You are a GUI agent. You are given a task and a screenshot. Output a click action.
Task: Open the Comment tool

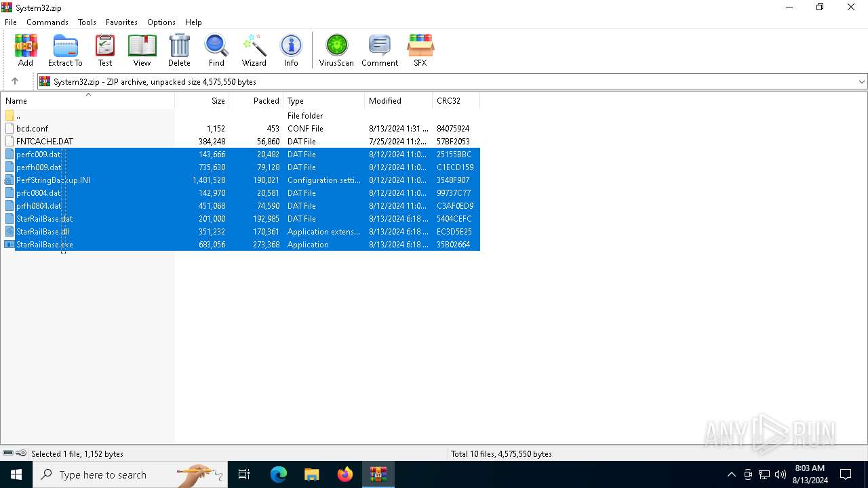point(380,50)
